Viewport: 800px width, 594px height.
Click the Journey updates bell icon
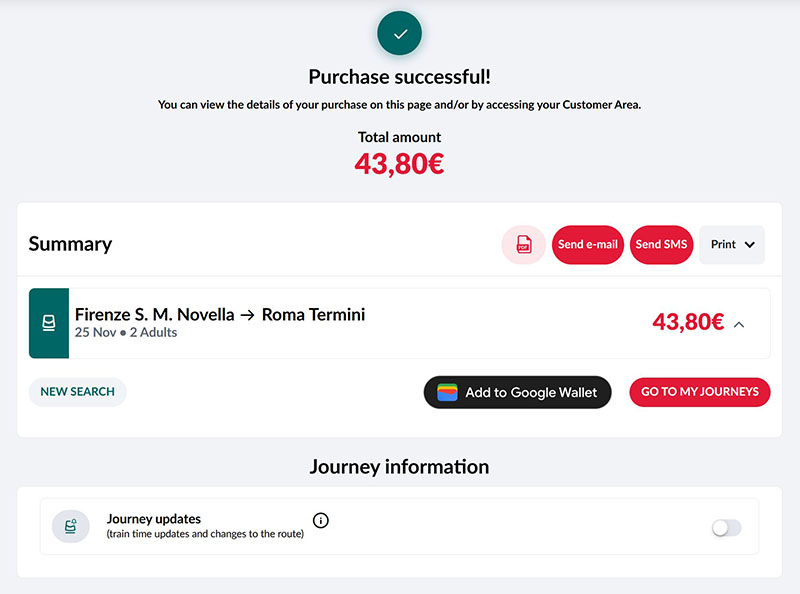(x=71, y=526)
